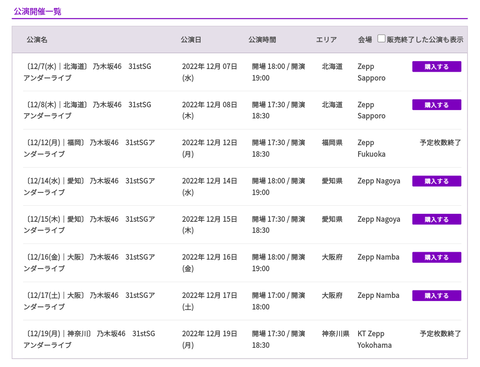Click date 2022年 12月 17日 (土)
This screenshot has width=480, height=367.
[209, 301]
